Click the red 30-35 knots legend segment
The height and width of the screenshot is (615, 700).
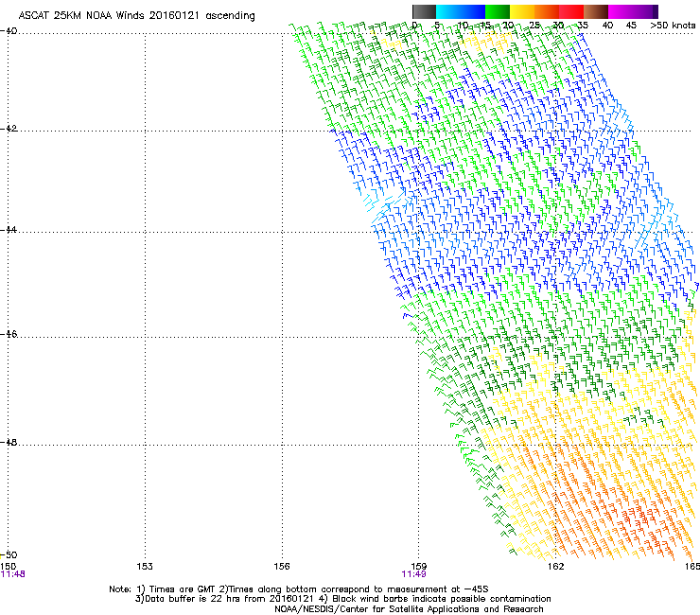[x=571, y=11]
